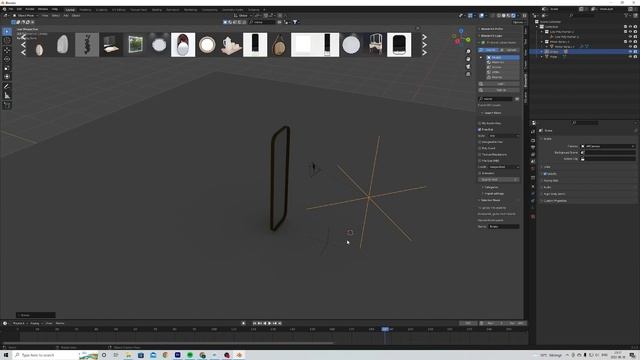
Task: Switch to the Shading workspace tab
Action: click(x=157, y=9)
